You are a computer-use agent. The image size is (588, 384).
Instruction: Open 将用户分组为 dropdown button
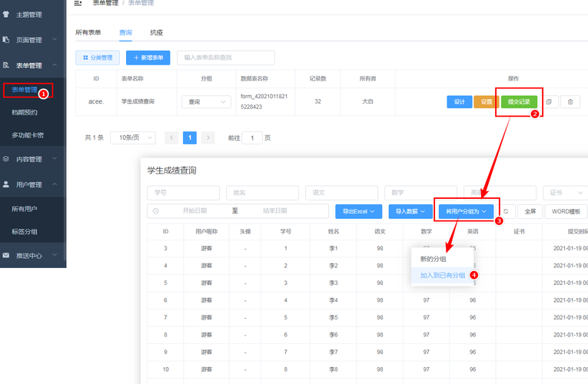pyautogui.click(x=466, y=211)
